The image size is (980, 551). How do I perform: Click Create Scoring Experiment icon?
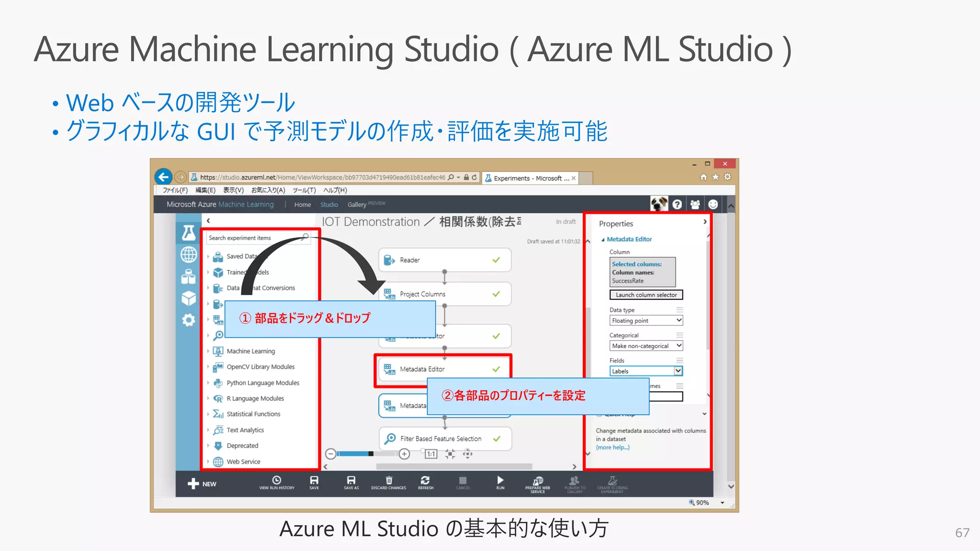[x=612, y=484]
